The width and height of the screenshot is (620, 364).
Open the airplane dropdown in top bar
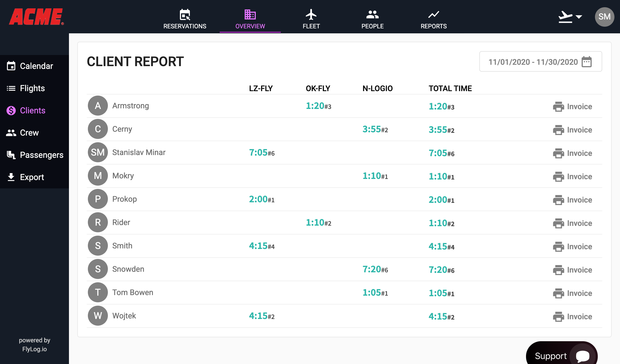(569, 17)
